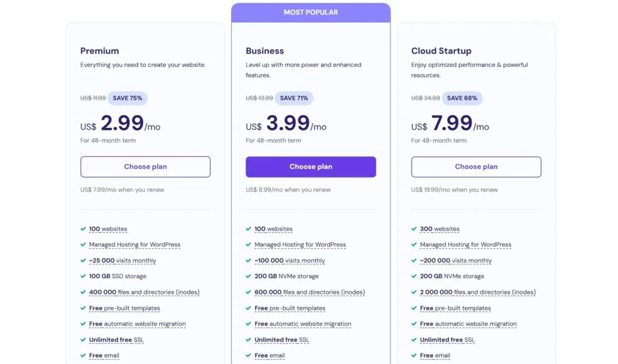Click checkmark next to Business 200 GB NVMe storage
This screenshot has height=364, width=618.
tap(249, 276)
